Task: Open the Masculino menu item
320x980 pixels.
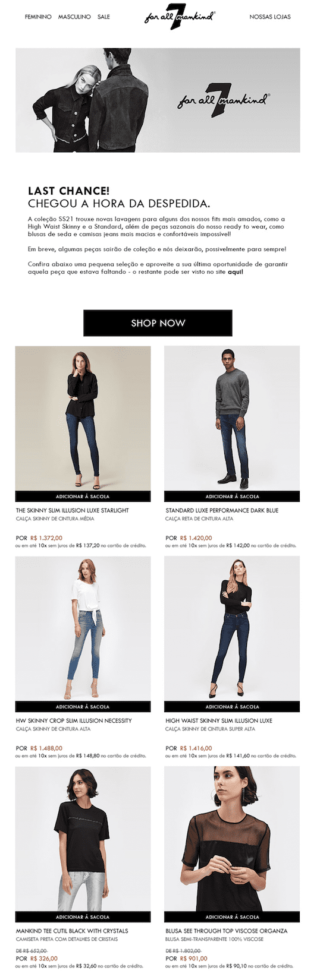Action: (74, 17)
